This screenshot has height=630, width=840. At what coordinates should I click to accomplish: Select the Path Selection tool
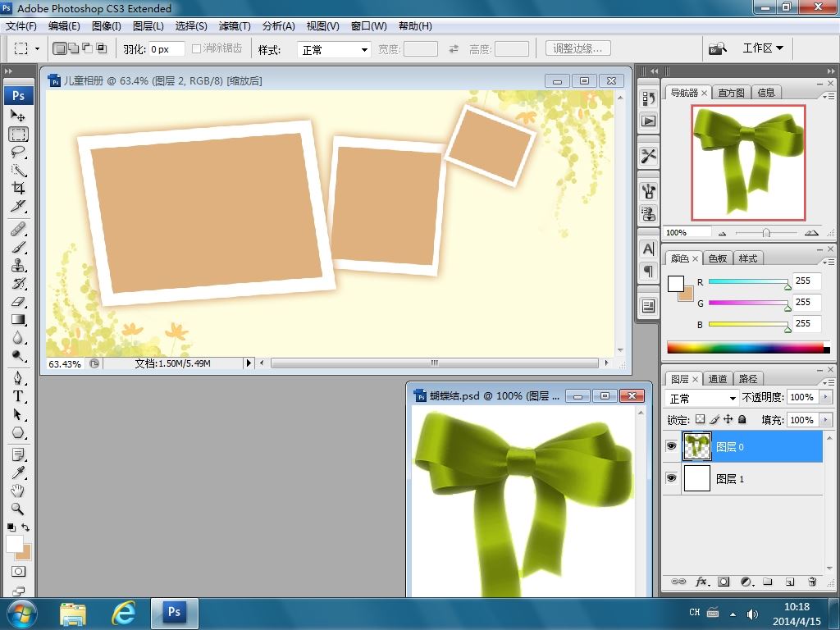coord(18,414)
